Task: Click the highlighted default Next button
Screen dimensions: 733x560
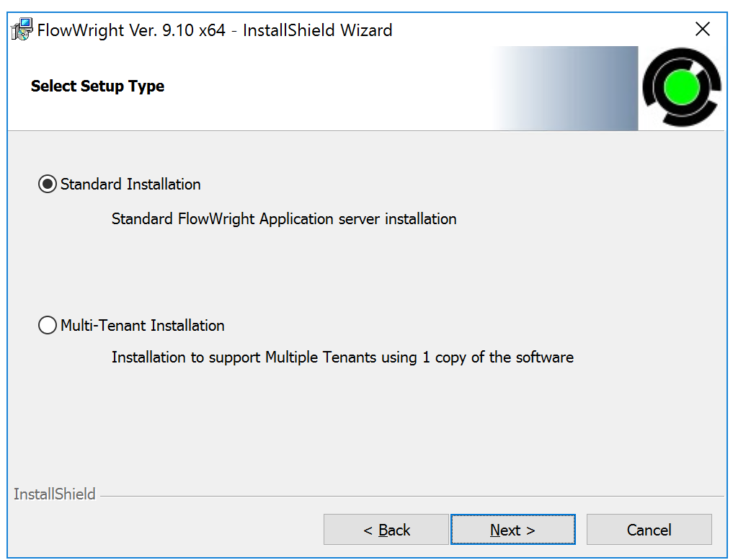Action: (x=512, y=529)
